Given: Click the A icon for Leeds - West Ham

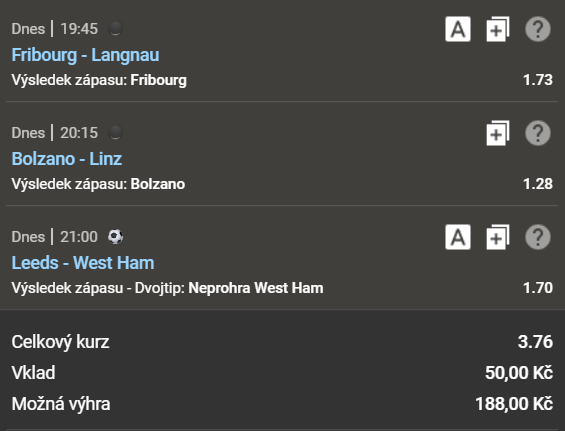Looking at the screenshot, I should click(x=458, y=237).
